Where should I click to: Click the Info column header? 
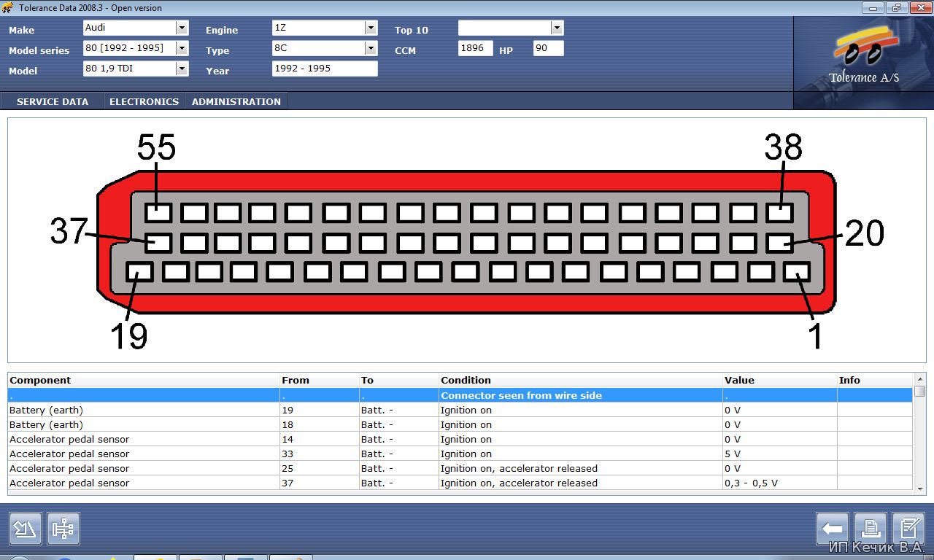(x=875, y=380)
